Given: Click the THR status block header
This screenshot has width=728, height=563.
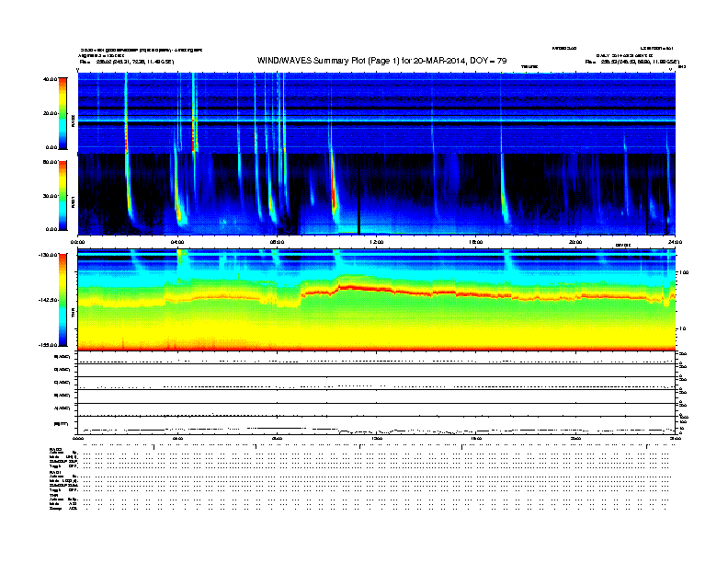Looking at the screenshot, I should [53, 495].
